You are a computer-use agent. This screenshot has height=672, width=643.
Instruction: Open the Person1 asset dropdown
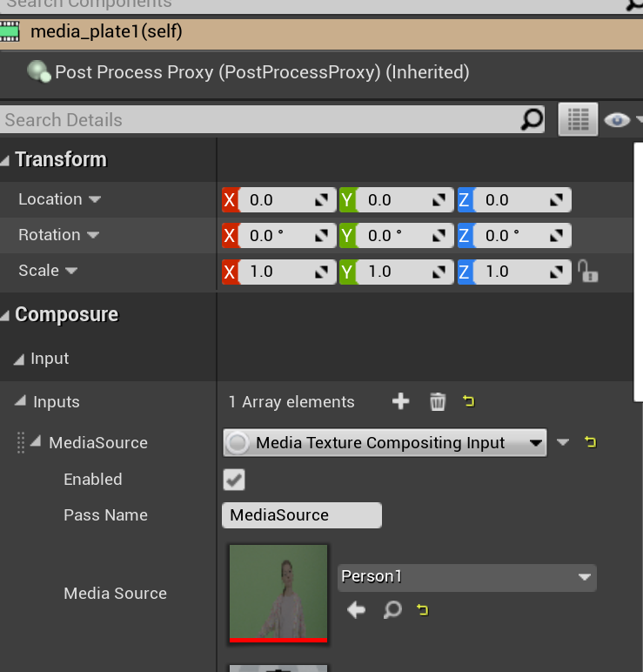(x=466, y=577)
